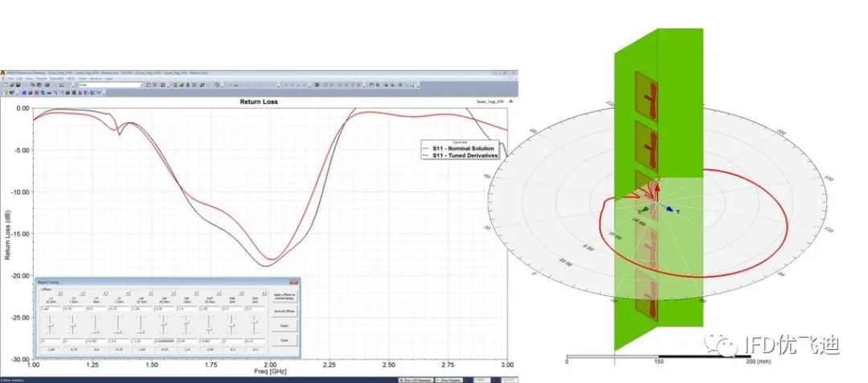Click Apply offsets to nominal design button
868x383 pixels.
click(285, 297)
